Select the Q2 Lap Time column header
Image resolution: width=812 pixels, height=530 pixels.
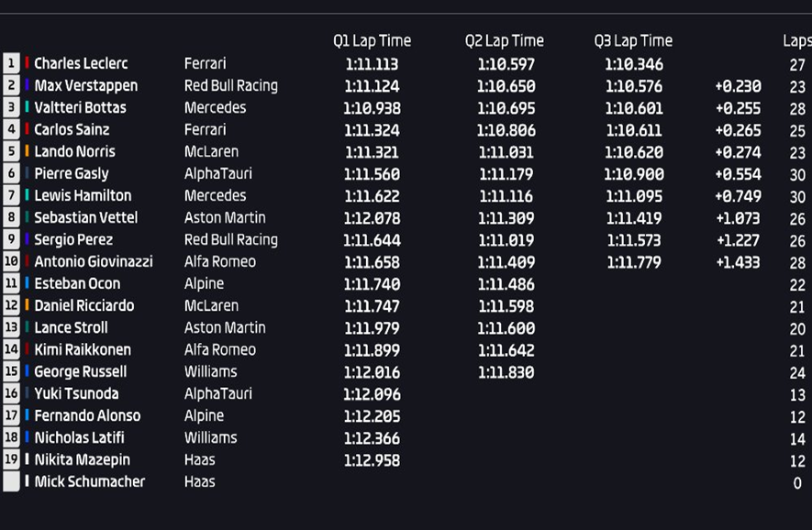pyautogui.click(x=505, y=41)
